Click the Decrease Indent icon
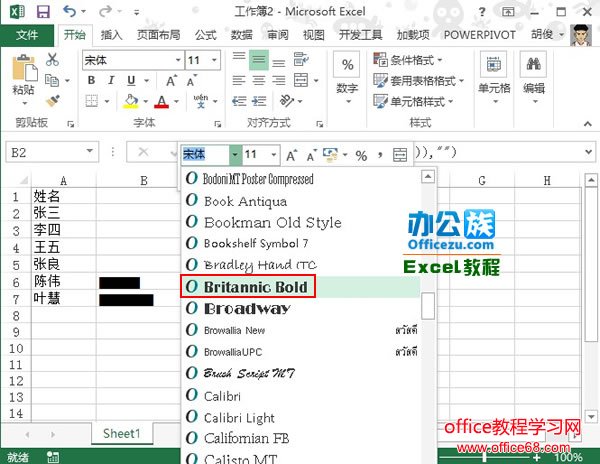Image resolution: width=600 pixels, height=464 pixels. [239, 101]
